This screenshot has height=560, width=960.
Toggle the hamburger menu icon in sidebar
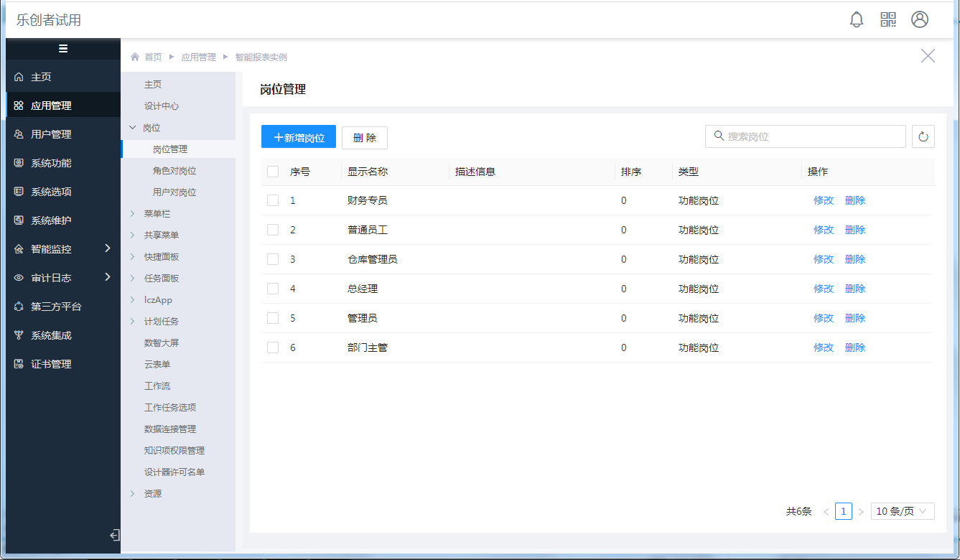63,49
